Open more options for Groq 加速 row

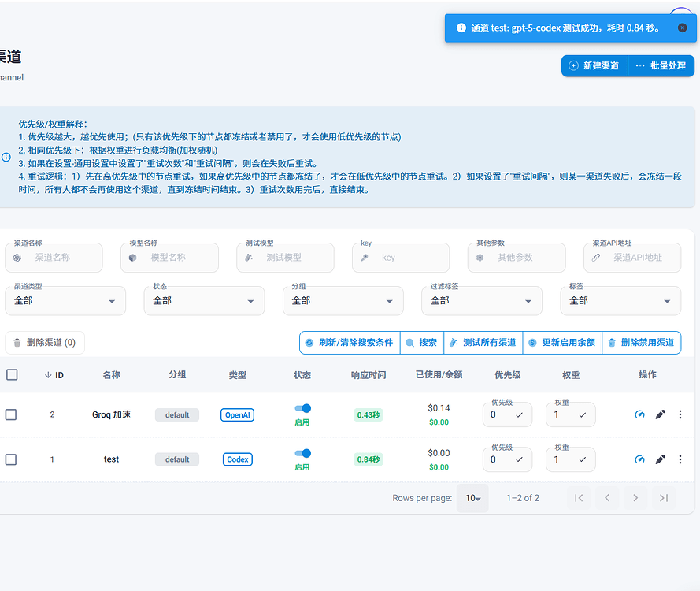point(680,414)
